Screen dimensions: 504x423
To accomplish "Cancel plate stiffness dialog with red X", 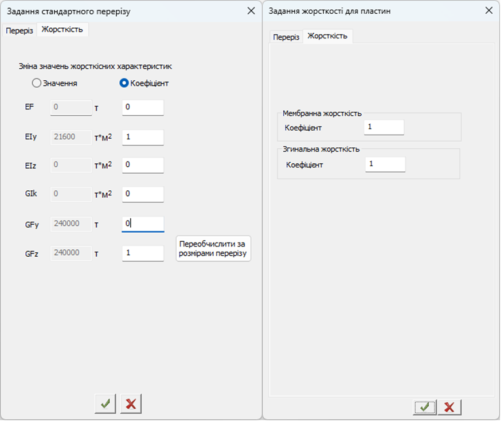I will [450, 407].
